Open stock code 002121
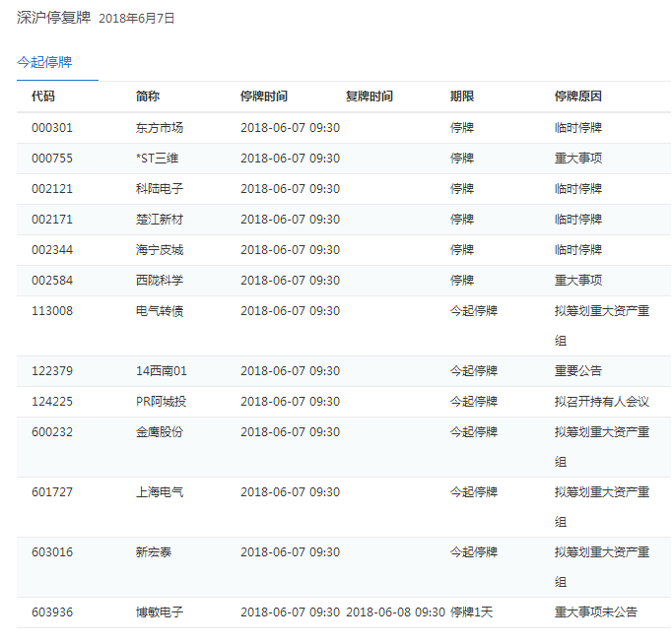Image resolution: width=672 pixels, height=643 pixels. [x=52, y=189]
